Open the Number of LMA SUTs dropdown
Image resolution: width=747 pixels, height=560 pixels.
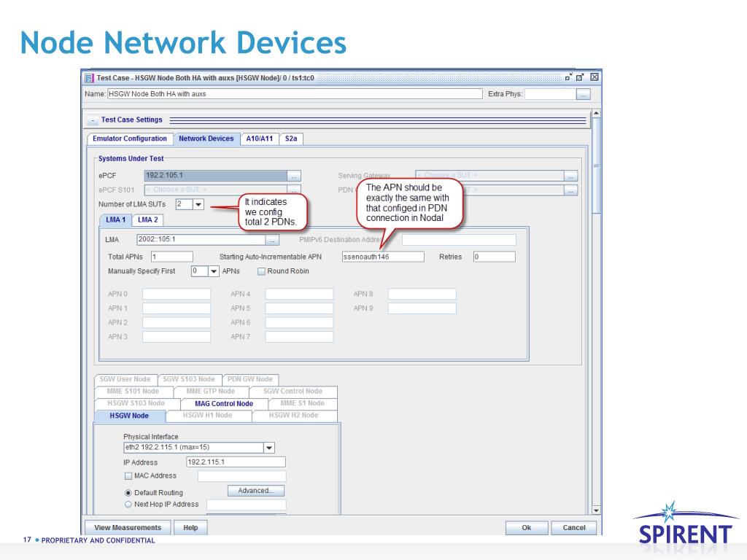click(x=198, y=204)
